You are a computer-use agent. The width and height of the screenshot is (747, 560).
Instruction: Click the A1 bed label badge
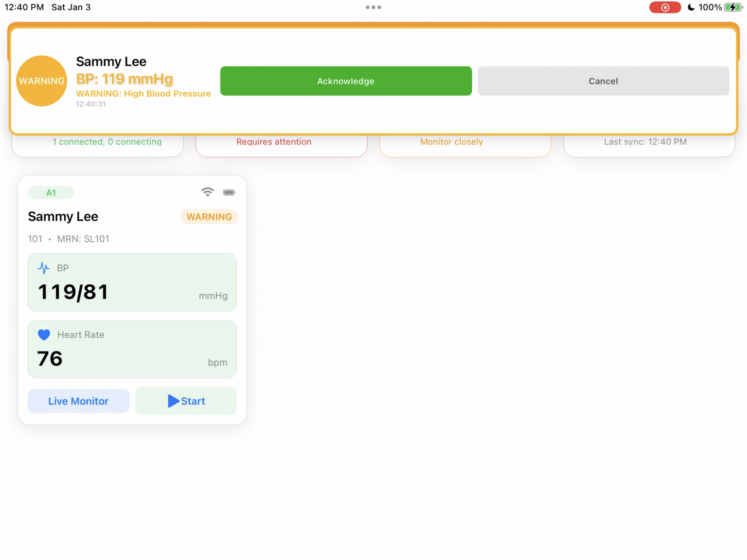coord(51,192)
